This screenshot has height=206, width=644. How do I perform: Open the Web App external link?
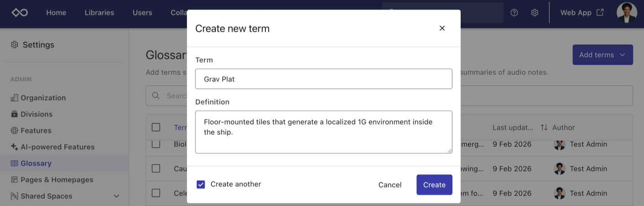[x=582, y=13]
